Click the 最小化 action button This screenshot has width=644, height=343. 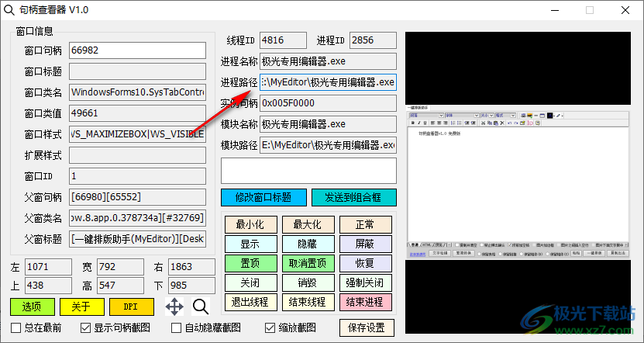251,224
